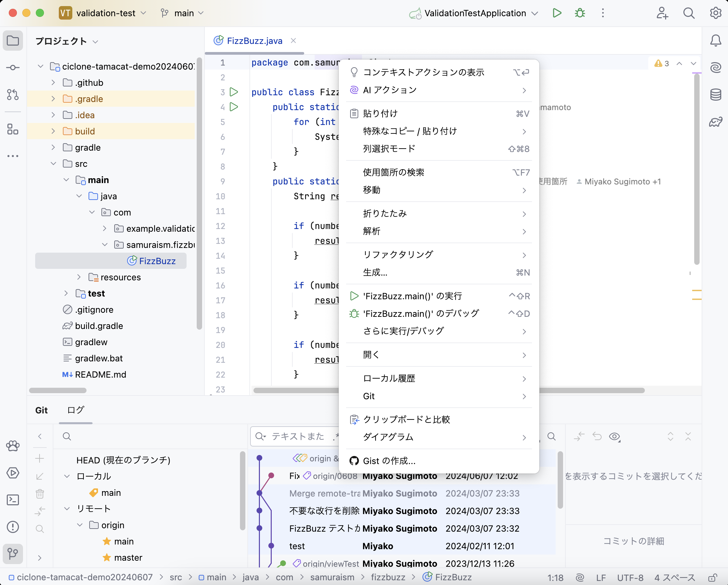Click 4 スペース indent setting
Screen dimensions: 728x585
(675, 578)
